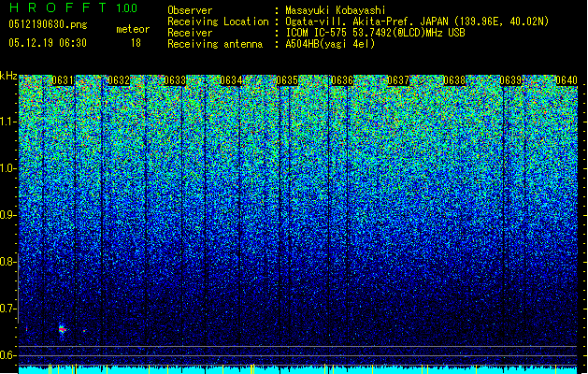Click the Observer label
Viewport: 588px width, 374px height.
[x=190, y=10]
